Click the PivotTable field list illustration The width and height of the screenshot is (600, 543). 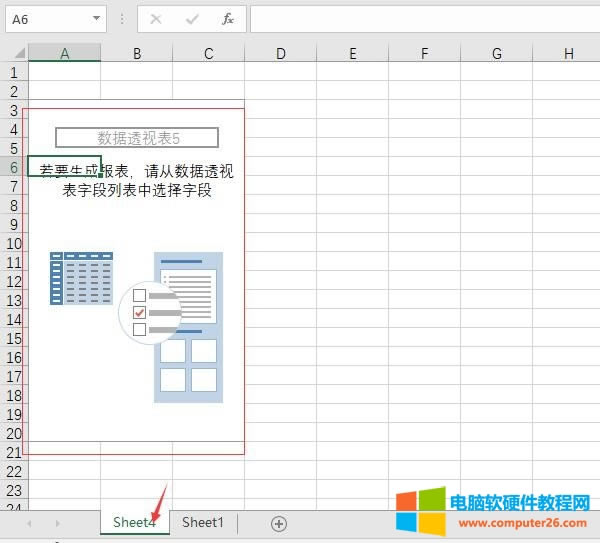click(x=188, y=327)
